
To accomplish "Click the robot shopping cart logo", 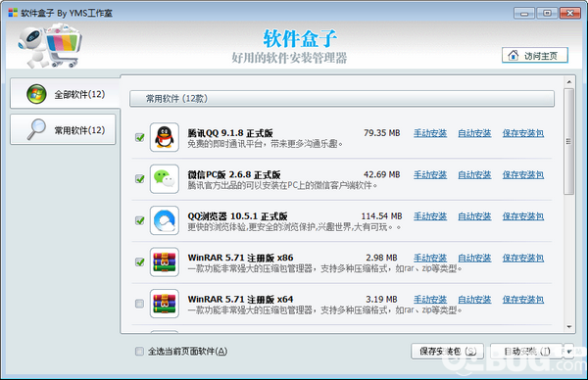I will coord(50,45).
